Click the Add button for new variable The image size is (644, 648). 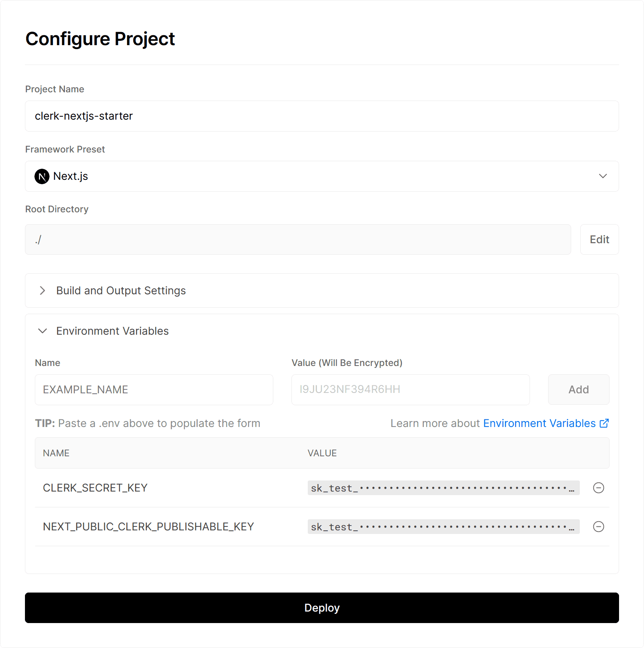point(579,389)
